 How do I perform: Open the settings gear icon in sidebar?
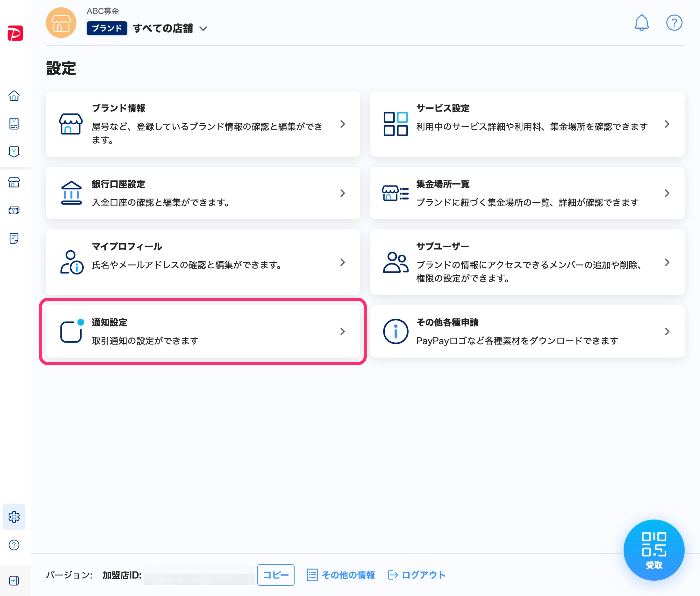tap(14, 517)
